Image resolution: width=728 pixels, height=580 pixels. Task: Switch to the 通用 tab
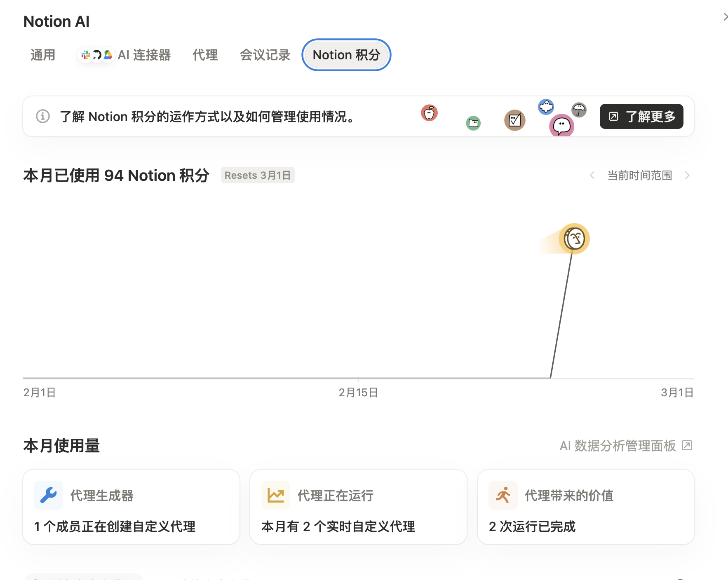coord(43,55)
